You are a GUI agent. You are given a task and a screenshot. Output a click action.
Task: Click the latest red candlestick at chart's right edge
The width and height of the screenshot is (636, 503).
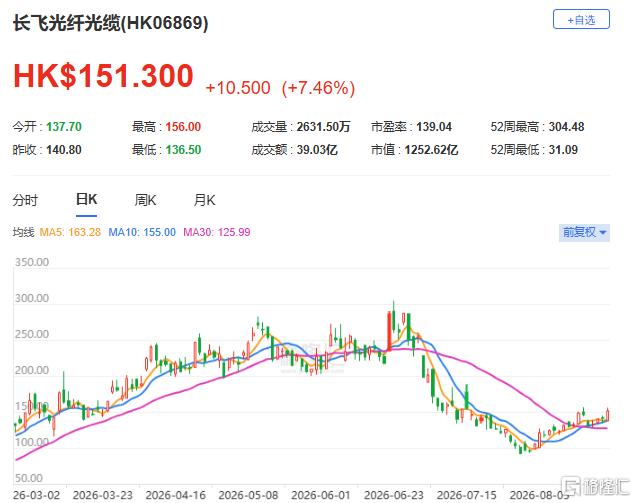607,415
